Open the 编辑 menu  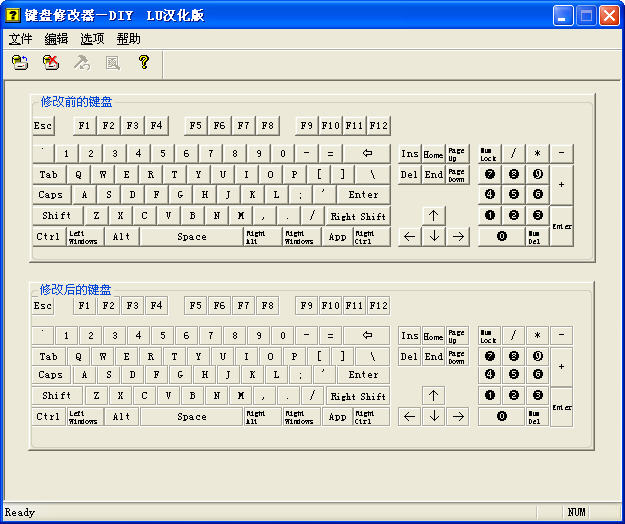[x=57, y=39]
